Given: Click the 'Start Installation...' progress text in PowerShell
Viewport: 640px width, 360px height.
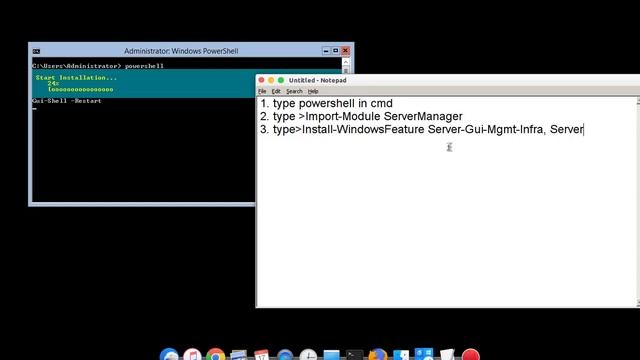Looking at the screenshot, I should [x=76, y=78].
